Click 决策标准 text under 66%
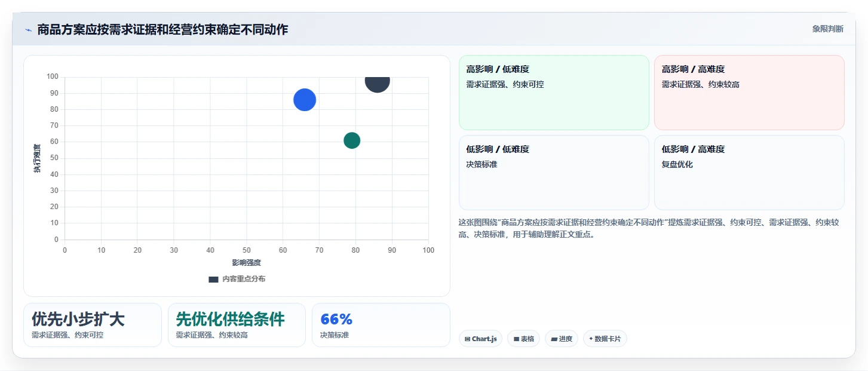Image resolution: width=868 pixels, height=371 pixels. (x=335, y=335)
